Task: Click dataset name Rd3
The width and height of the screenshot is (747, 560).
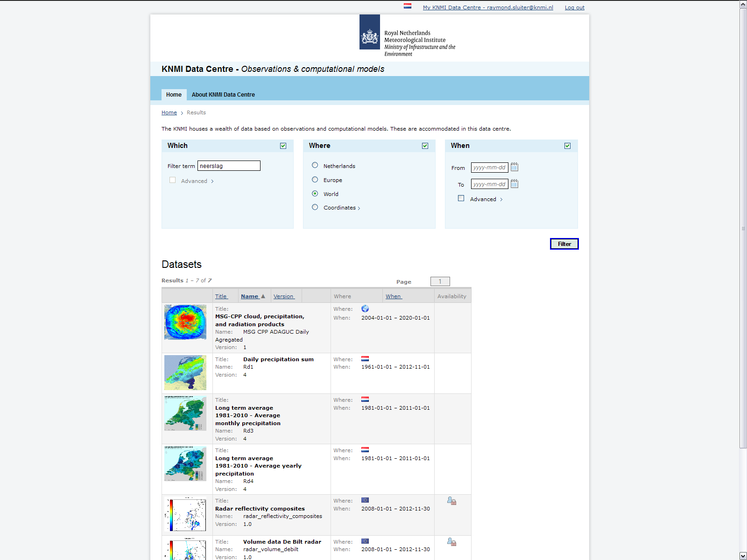Action: pyautogui.click(x=248, y=431)
